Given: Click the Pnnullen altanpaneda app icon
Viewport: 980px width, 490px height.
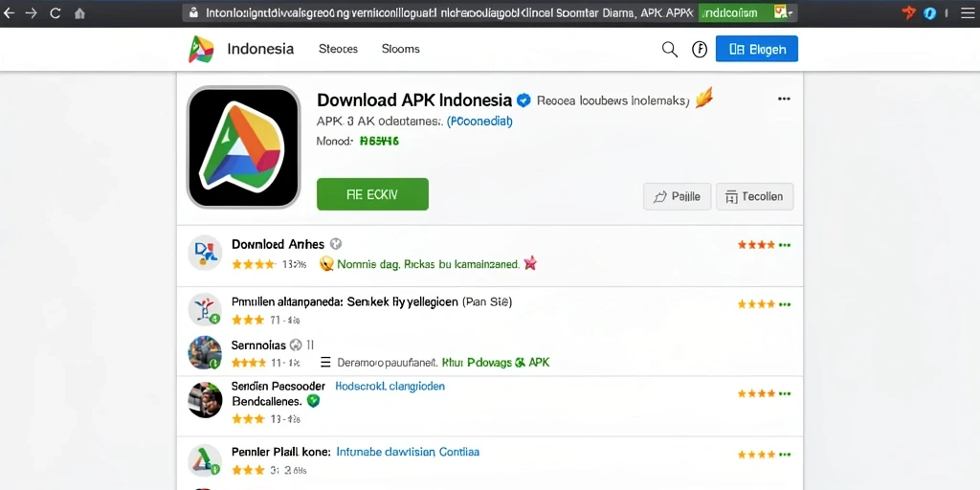Looking at the screenshot, I should click(205, 309).
